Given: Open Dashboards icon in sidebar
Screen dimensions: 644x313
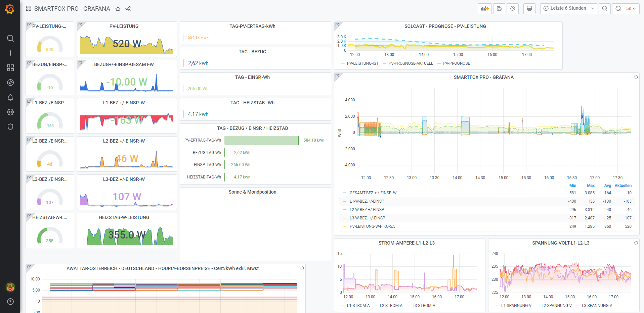Looking at the screenshot, I should pyautogui.click(x=10, y=68).
